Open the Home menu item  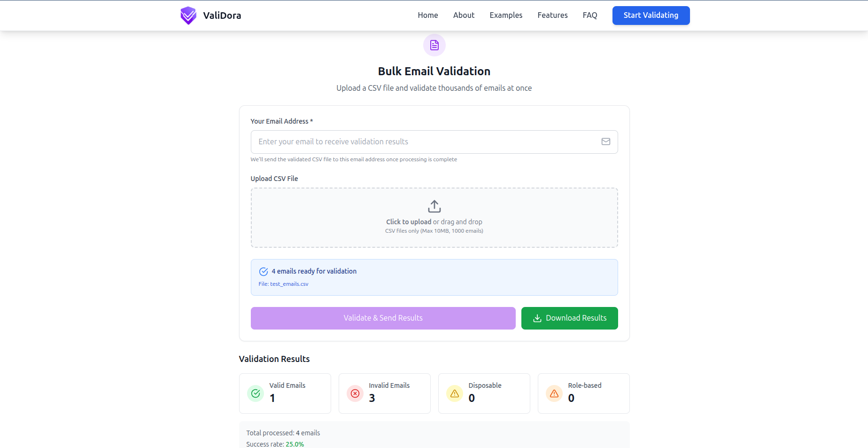tap(427, 15)
